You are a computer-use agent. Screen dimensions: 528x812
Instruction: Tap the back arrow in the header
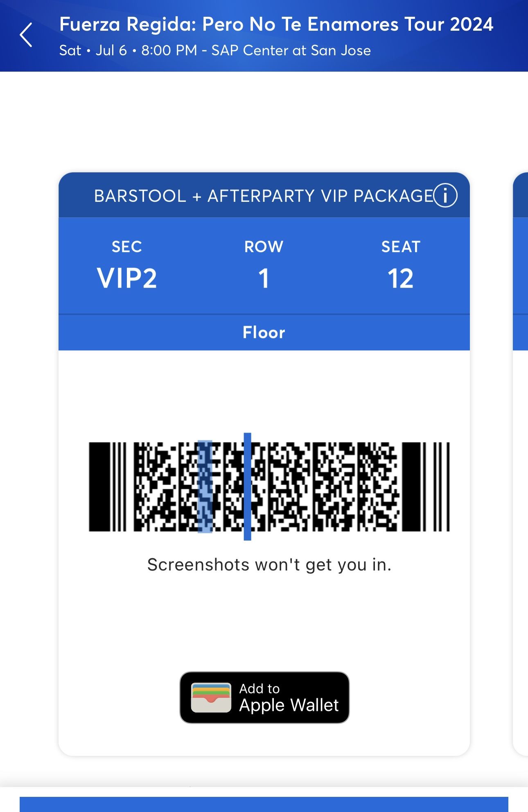click(x=26, y=35)
